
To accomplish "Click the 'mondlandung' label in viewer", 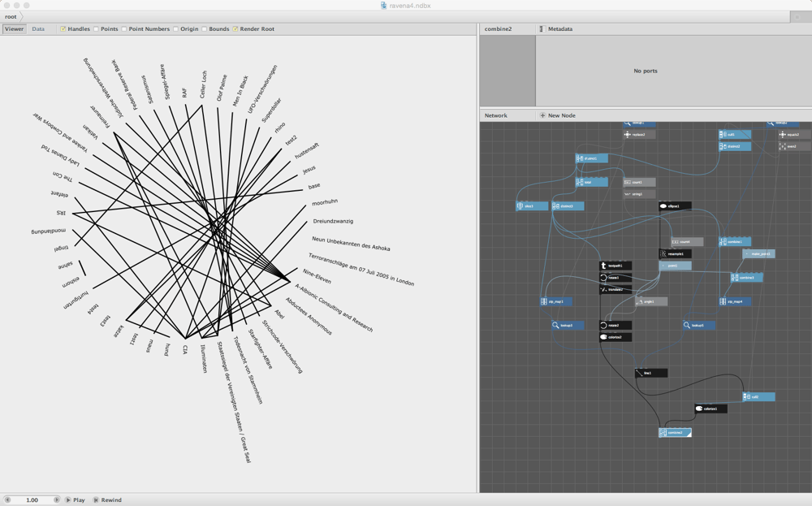I will tap(48, 231).
